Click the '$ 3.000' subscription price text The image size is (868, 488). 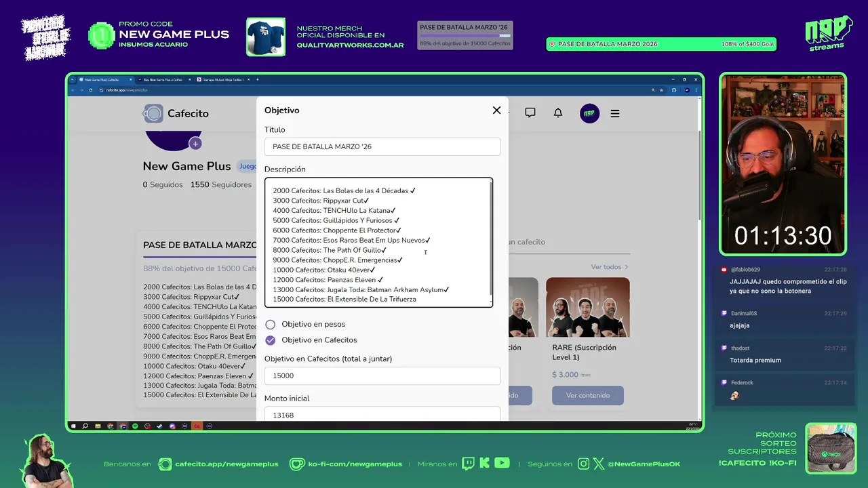pyautogui.click(x=565, y=375)
